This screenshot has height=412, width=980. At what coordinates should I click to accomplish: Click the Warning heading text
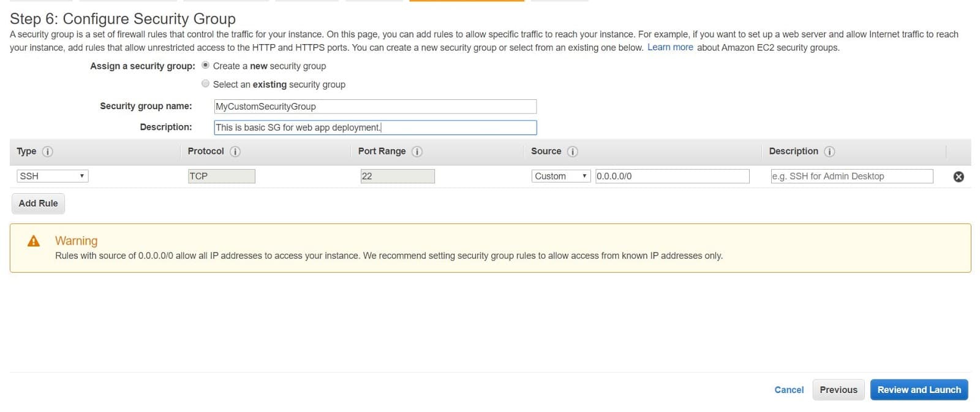pos(76,241)
